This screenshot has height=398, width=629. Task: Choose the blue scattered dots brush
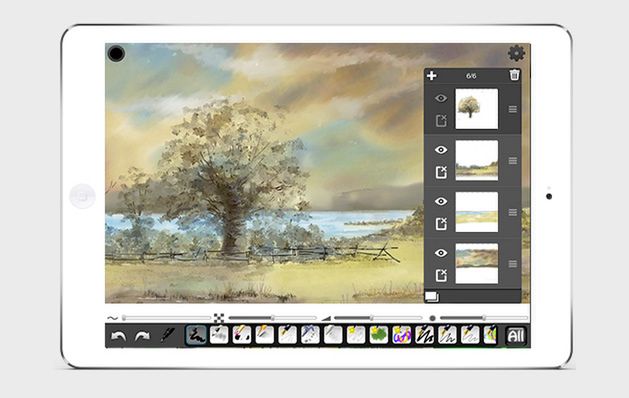[310, 335]
